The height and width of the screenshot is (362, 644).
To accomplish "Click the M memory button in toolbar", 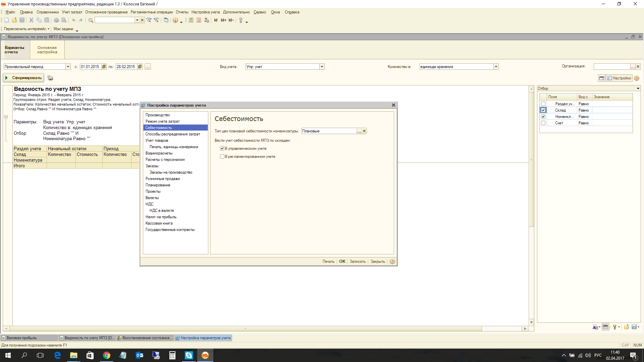I will (216, 20).
